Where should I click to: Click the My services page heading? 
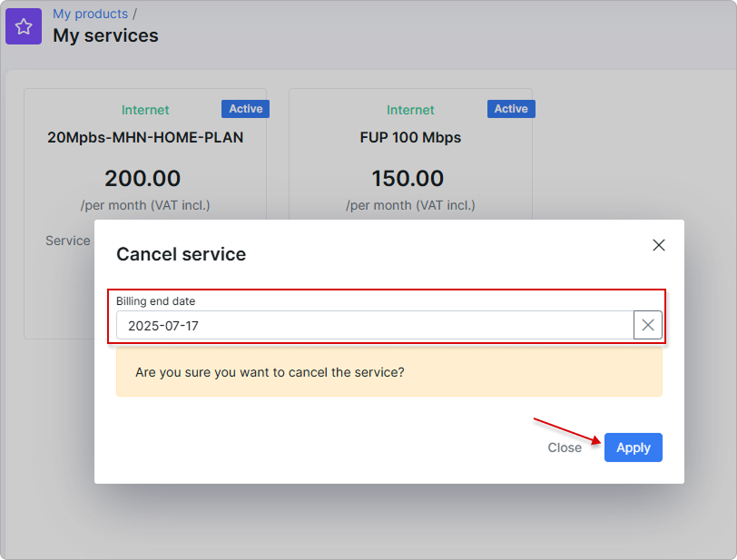[x=105, y=35]
